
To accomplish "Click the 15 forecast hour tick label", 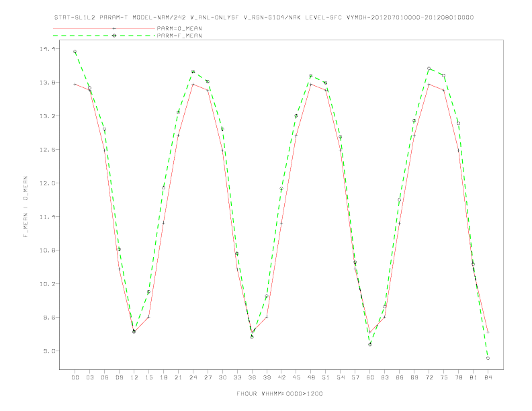I will point(148,377).
